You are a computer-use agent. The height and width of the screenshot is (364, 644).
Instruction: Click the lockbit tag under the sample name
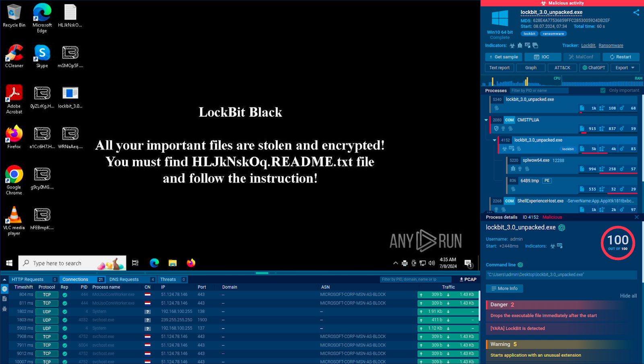pyautogui.click(x=529, y=34)
